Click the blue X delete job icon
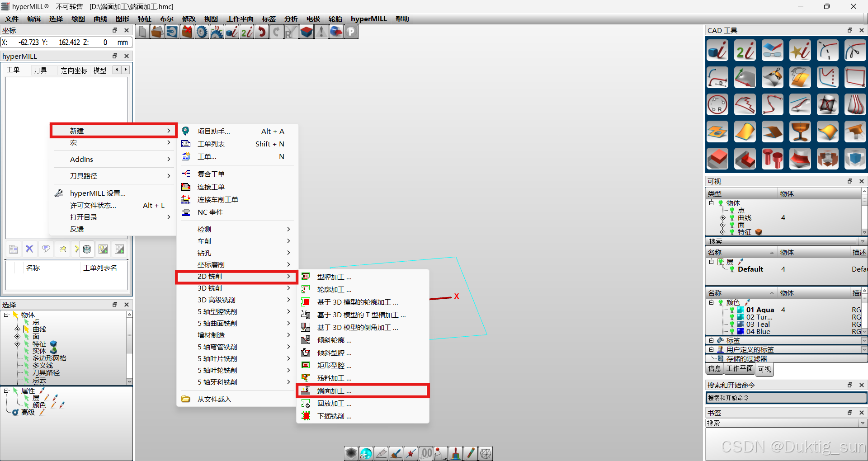 point(29,249)
